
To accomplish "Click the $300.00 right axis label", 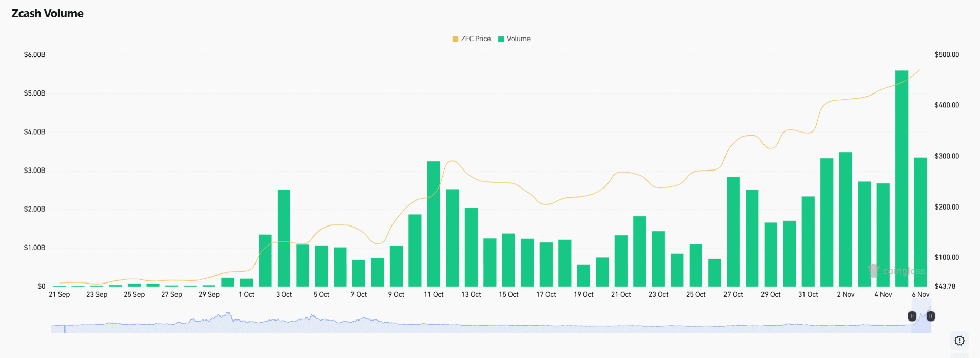I will click(947, 156).
